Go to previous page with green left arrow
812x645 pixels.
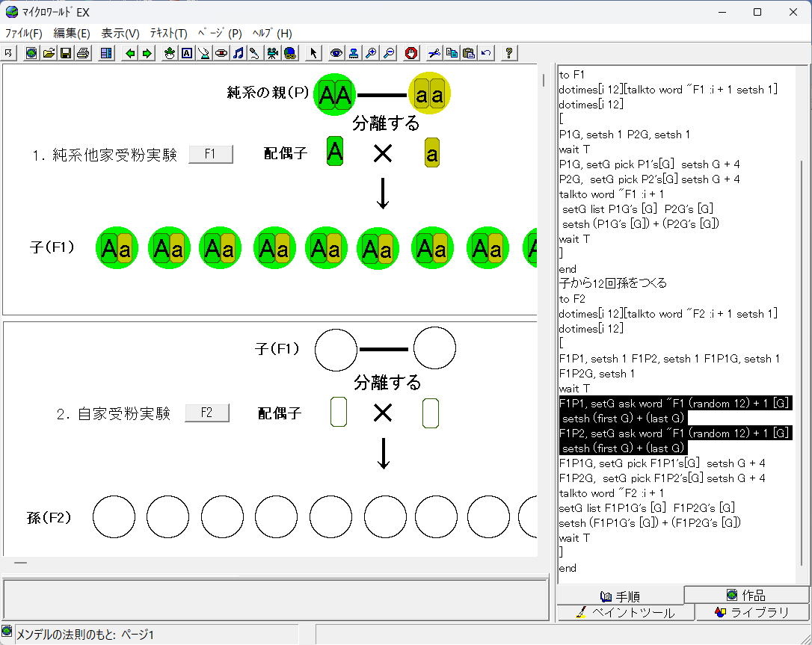pyautogui.click(x=130, y=53)
